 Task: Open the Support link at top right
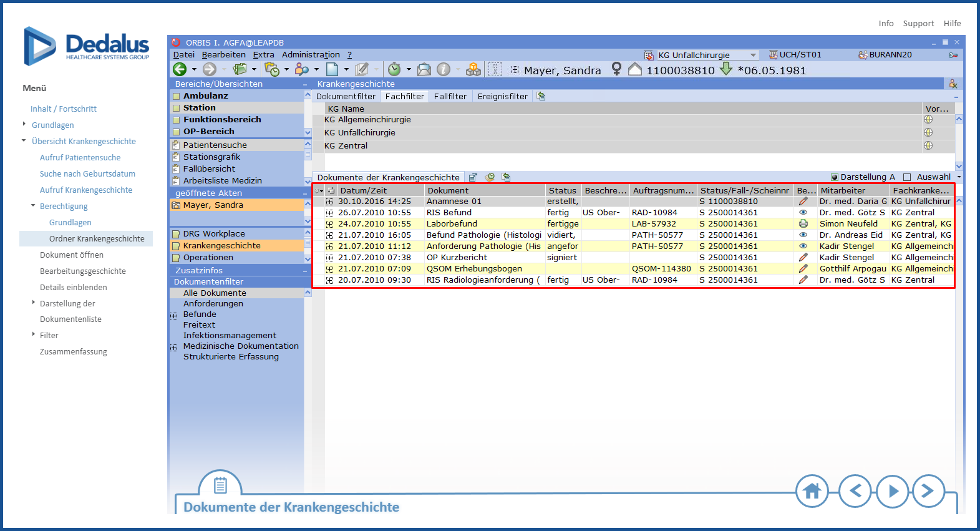pyautogui.click(x=918, y=24)
